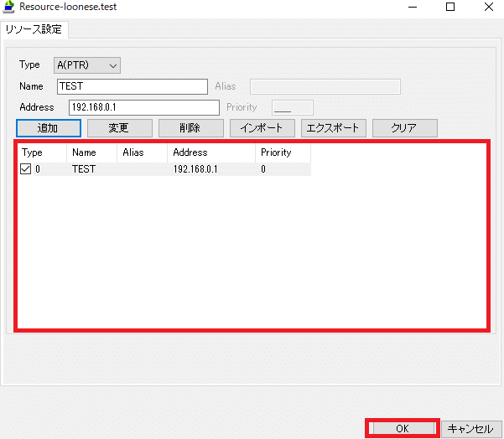The height and width of the screenshot is (439, 504).
Task: Sort by the Type column header
Action: (43, 152)
